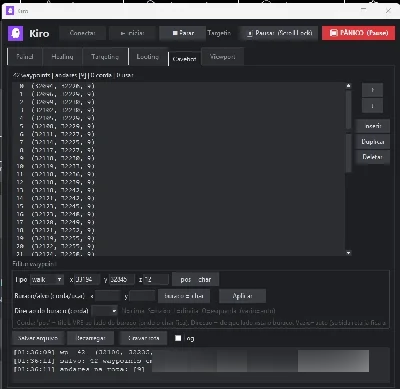Click the Aplicar button

242,296
